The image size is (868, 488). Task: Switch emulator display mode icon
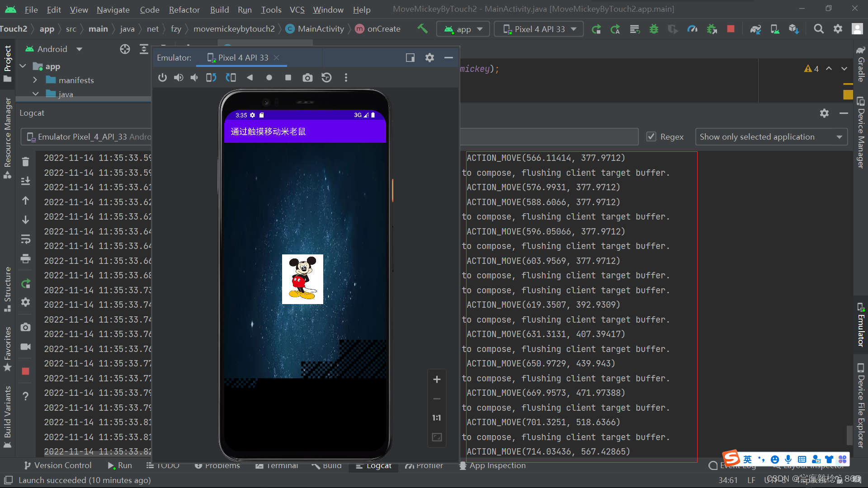pyautogui.click(x=410, y=58)
